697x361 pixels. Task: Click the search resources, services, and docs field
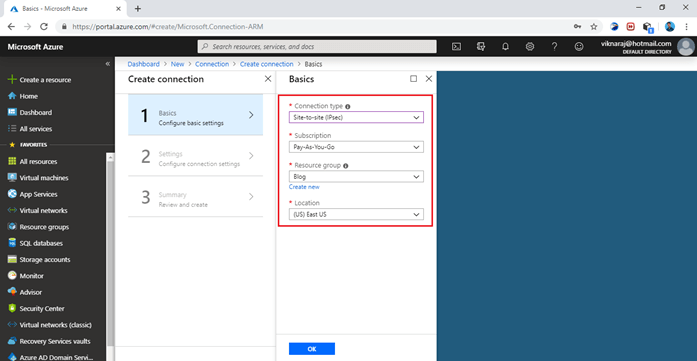pos(317,46)
